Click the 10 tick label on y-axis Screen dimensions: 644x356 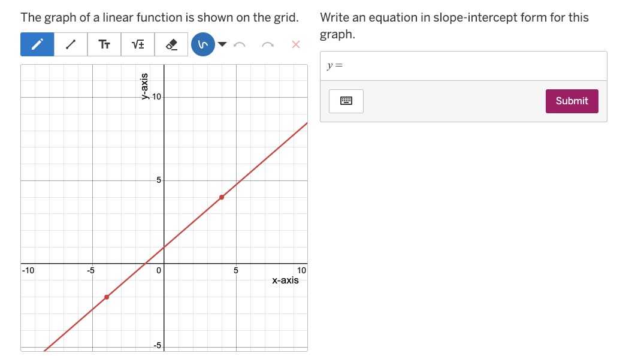(x=156, y=97)
